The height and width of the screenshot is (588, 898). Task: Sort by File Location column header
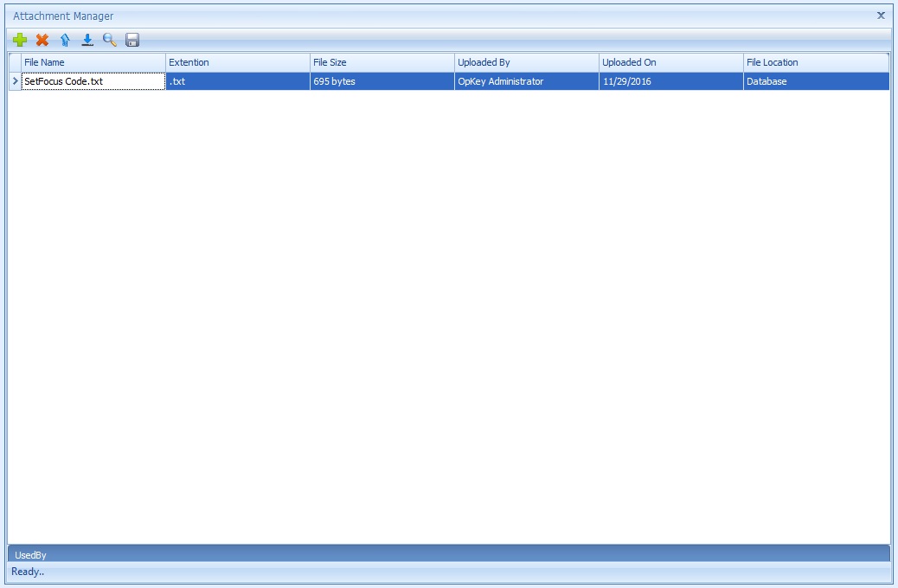coord(816,62)
